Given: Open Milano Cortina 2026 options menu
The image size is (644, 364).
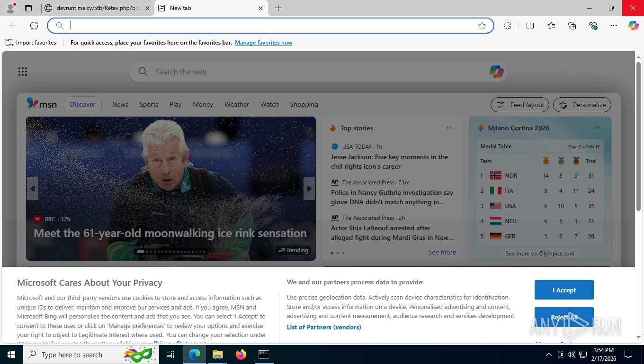Looking at the screenshot, I should [x=597, y=128].
